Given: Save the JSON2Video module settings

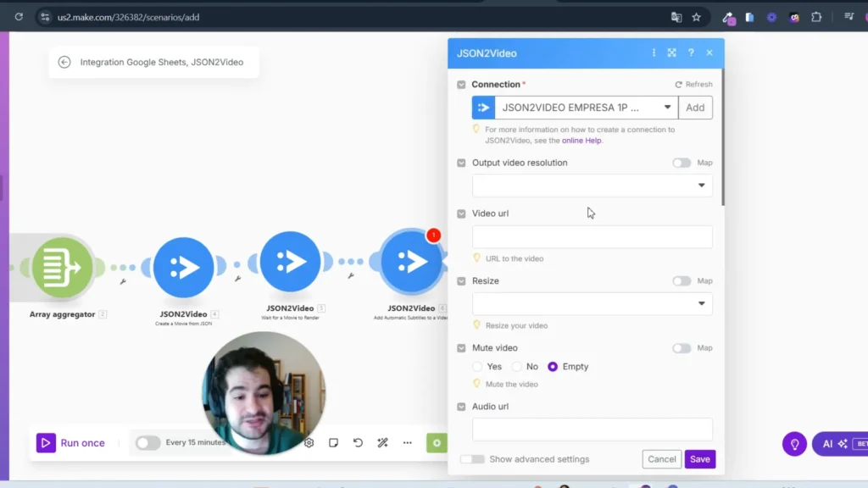Looking at the screenshot, I should coord(699,459).
